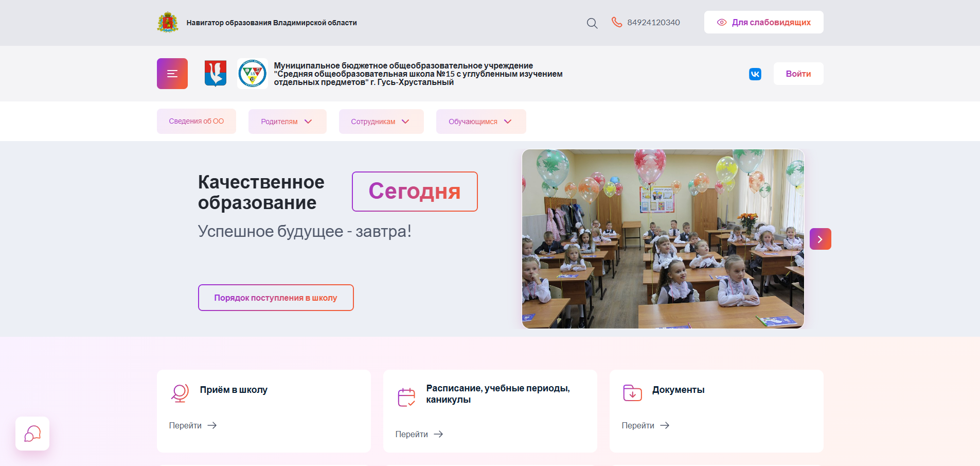Advance the photo slider with next arrow

[x=820, y=239]
